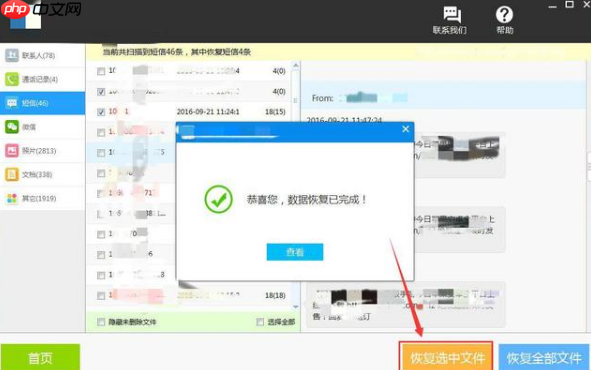
Task: Select 短信(46) in the sidebar
Action: [x=43, y=103]
